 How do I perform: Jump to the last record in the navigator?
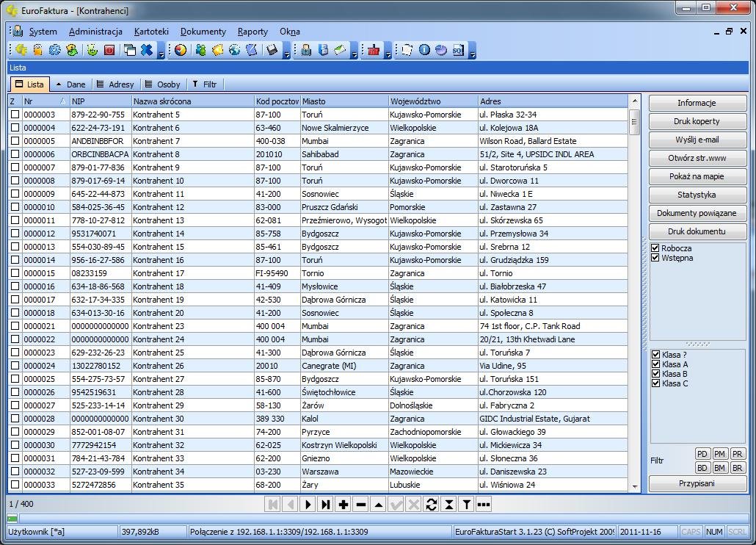coord(325,505)
